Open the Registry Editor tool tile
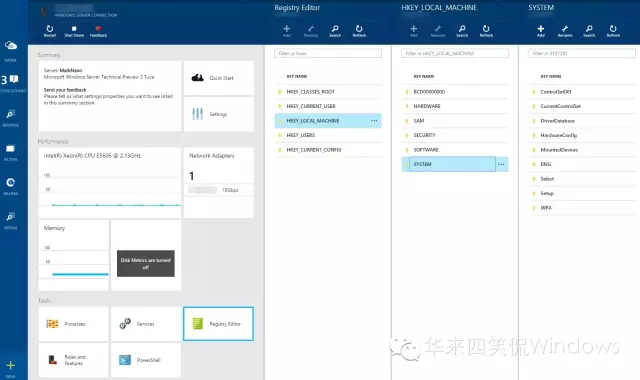Screen dimensions: 640x380 [218, 324]
